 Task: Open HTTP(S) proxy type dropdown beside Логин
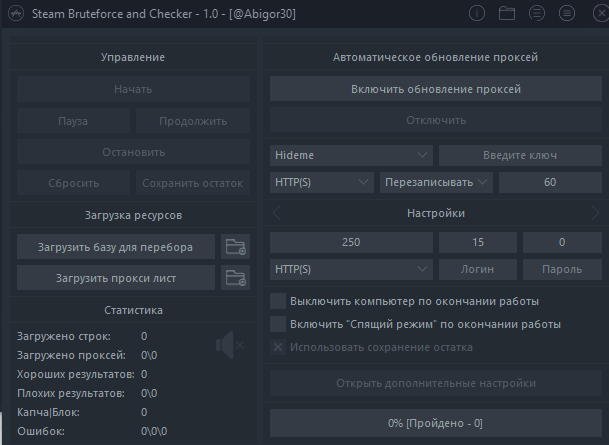click(351, 269)
